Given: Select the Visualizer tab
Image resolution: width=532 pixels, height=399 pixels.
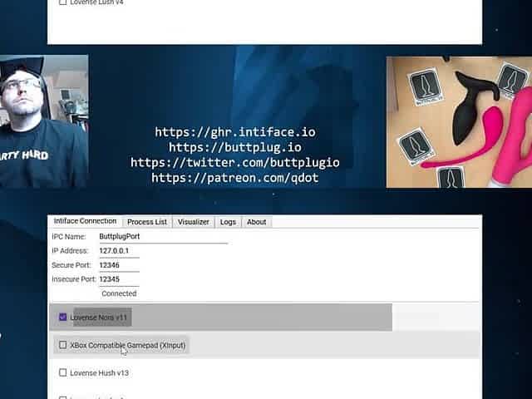Looking at the screenshot, I should (194, 222).
